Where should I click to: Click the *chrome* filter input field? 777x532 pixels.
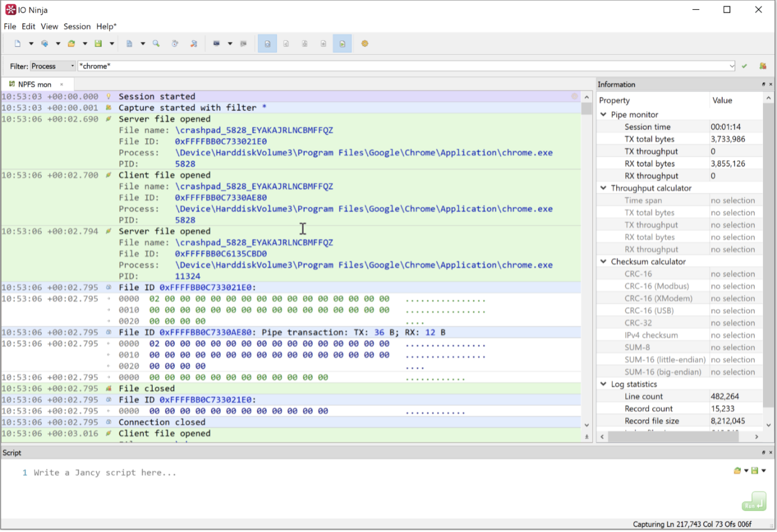tap(406, 66)
